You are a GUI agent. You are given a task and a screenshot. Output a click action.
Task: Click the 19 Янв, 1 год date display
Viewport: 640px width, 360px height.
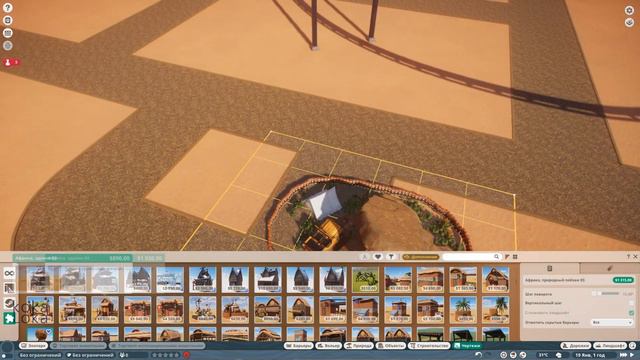591,355
